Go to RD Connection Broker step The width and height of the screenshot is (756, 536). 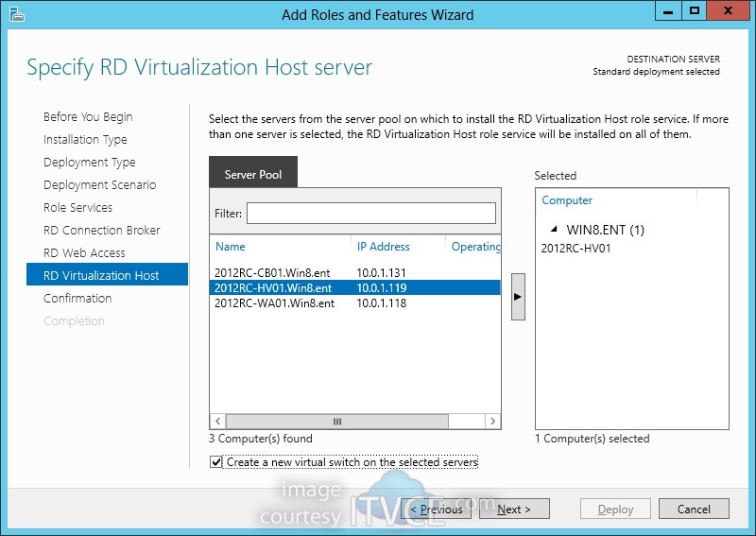[102, 230]
